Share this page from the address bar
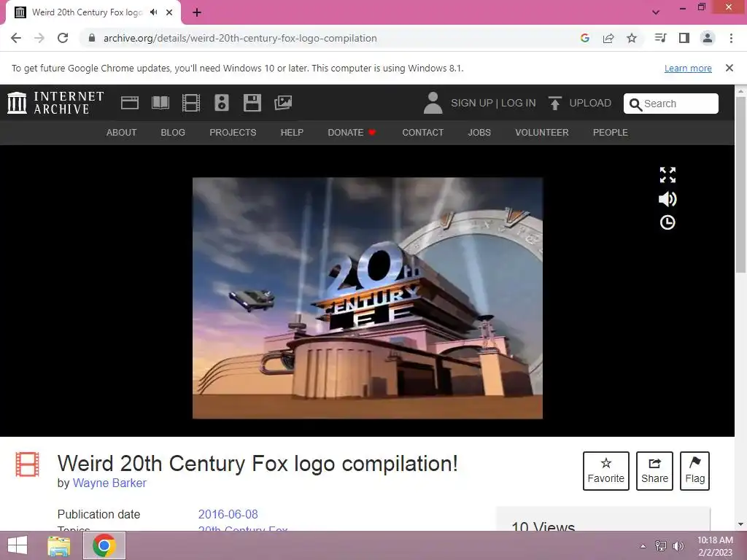This screenshot has height=560, width=747. [608, 38]
